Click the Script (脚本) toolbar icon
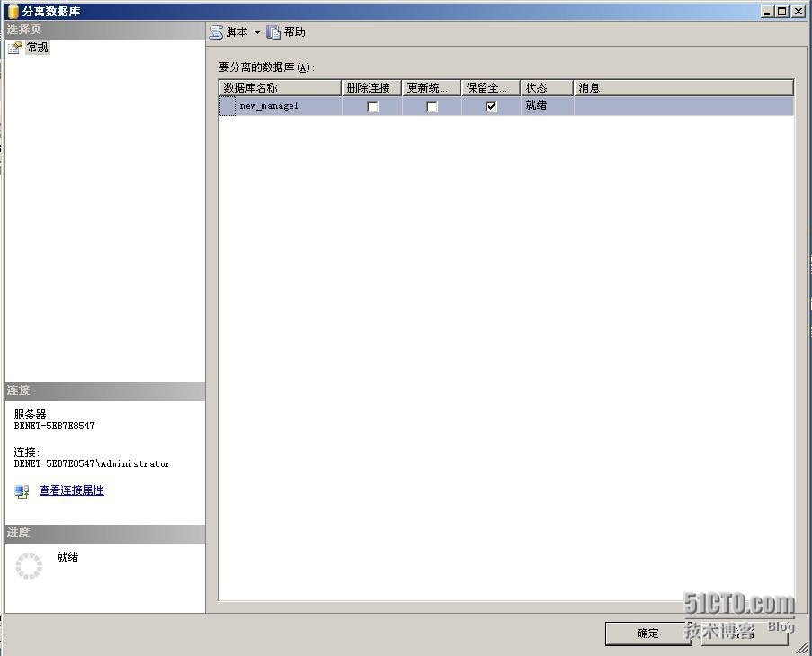812x656 pixels. 217,32
